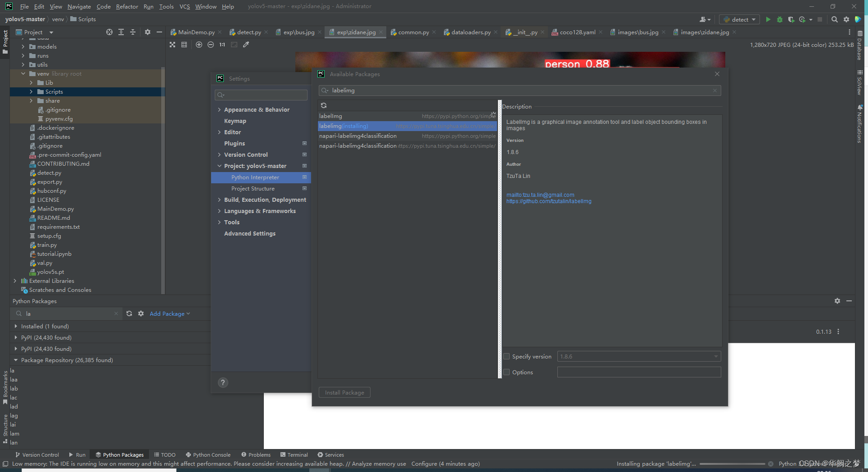Open the detect run configuration dropdown

point(739,19)
